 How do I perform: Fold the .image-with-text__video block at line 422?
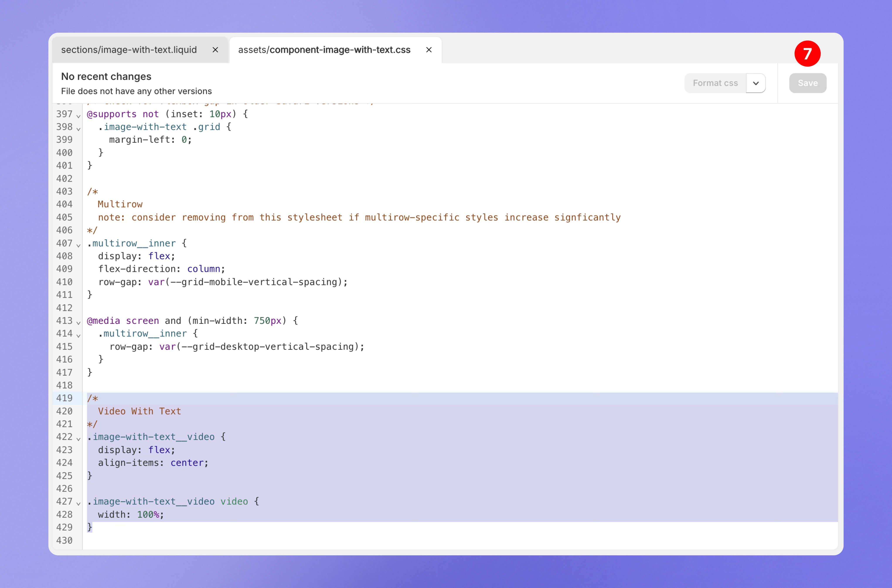click(x=78, y=438)
